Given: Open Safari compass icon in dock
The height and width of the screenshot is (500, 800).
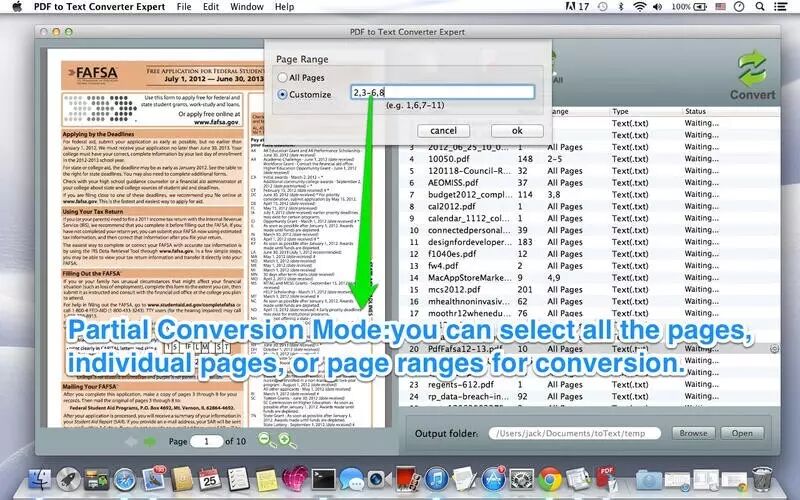Looking at the screenshot, I should click(x=124, y=480).
